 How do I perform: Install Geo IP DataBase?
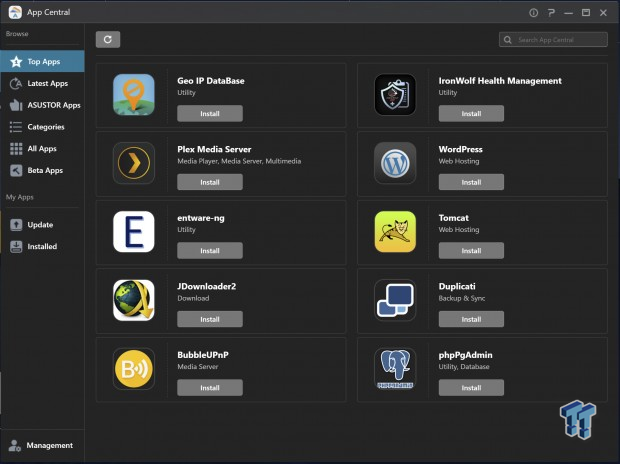click(x=210, y=114)
